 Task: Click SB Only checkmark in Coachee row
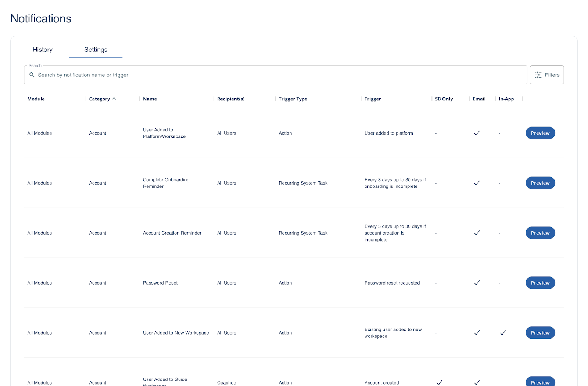click(439, 382)
